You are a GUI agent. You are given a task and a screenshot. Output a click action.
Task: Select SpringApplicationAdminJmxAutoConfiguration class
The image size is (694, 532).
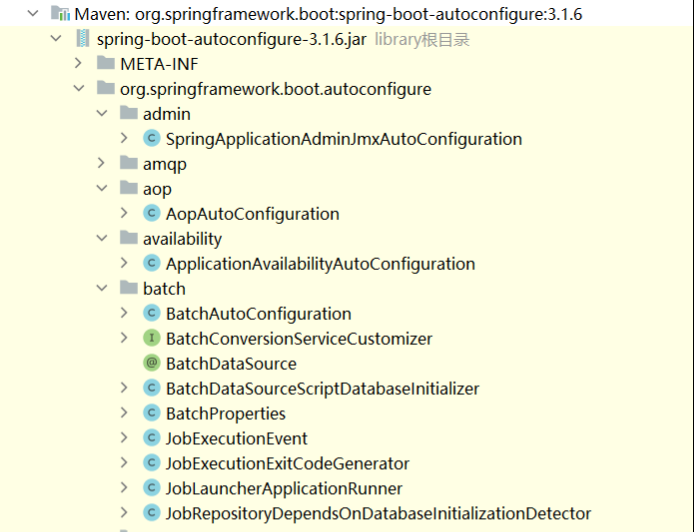pyautogui.click(x=343, y=139)
